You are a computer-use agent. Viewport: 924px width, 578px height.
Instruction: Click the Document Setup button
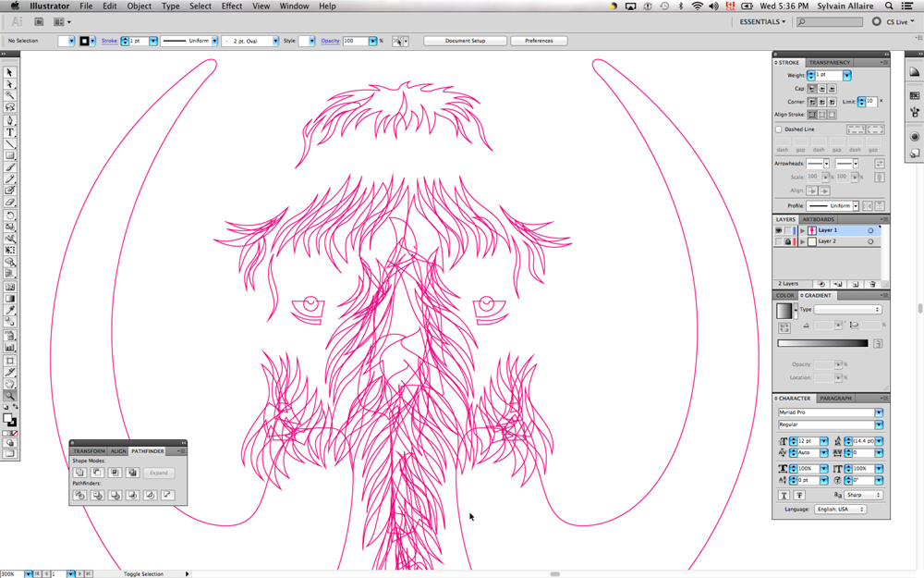click(465, 41)
